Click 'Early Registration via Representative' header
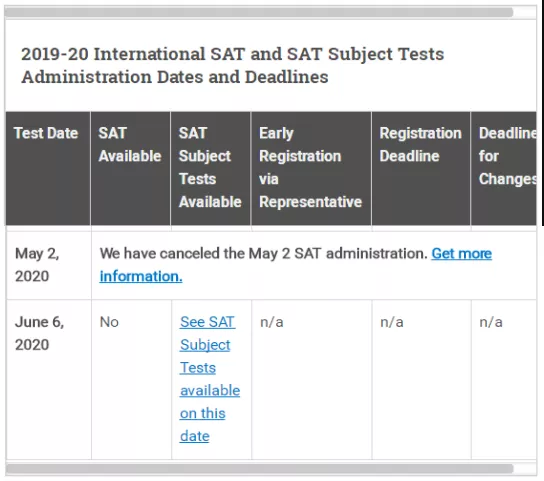Screen dimensions: 544x481 pyautogui.click(x=311, y=169)
